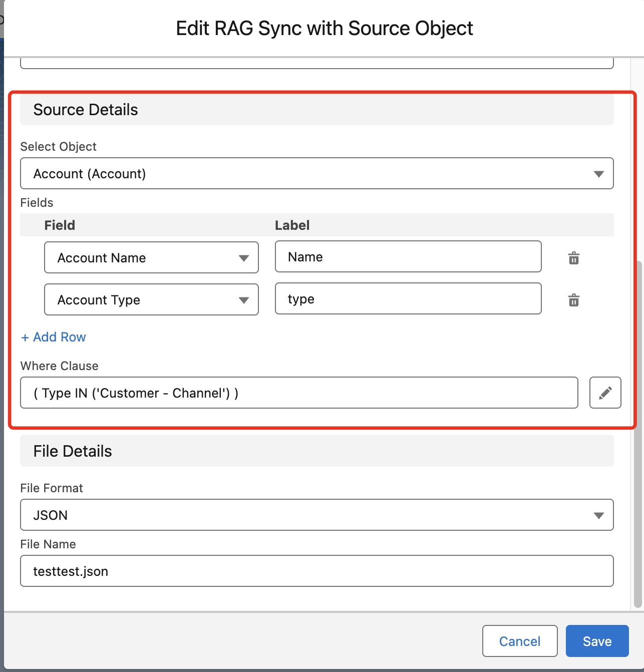Viewport: 644px width, 672px height.
Task: Delete the Account Type field row
Action: point(573,300)
